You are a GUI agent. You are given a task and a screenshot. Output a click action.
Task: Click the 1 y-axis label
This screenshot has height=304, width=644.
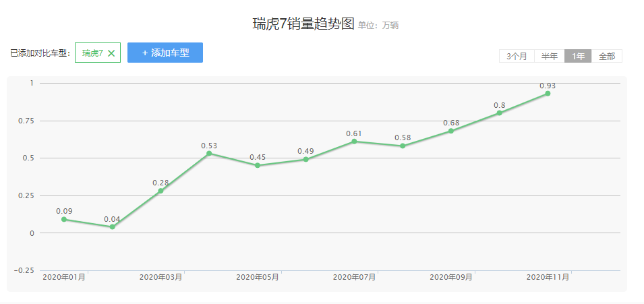point(32,84)
